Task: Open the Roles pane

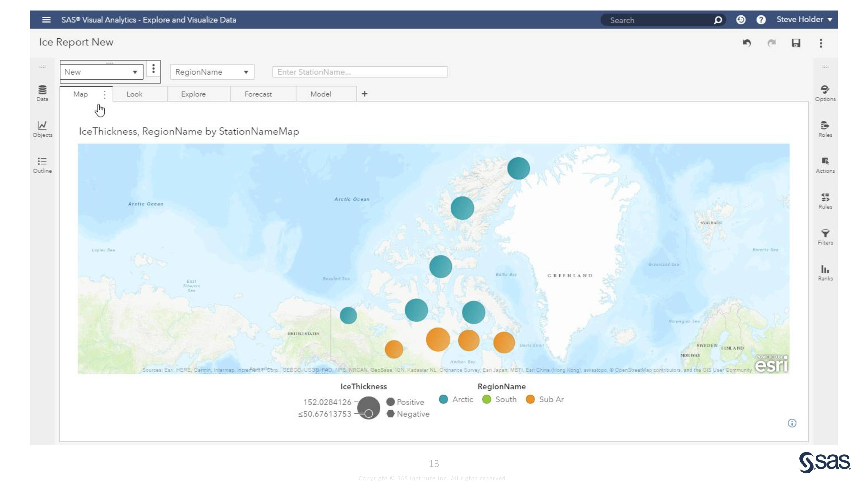Action: [x=825, y=129]
